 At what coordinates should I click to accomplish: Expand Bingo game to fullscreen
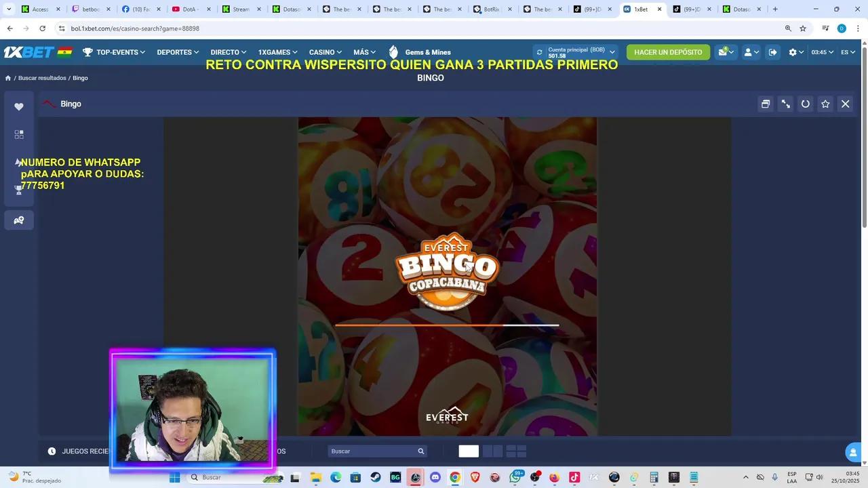785,104
